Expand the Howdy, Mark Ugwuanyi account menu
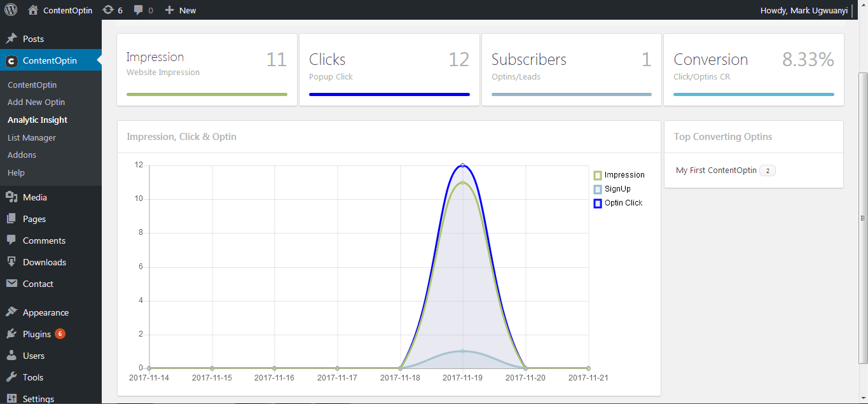The width and height of the screenshot is (868, 404). pyautogui.click(x=804, y=10)
